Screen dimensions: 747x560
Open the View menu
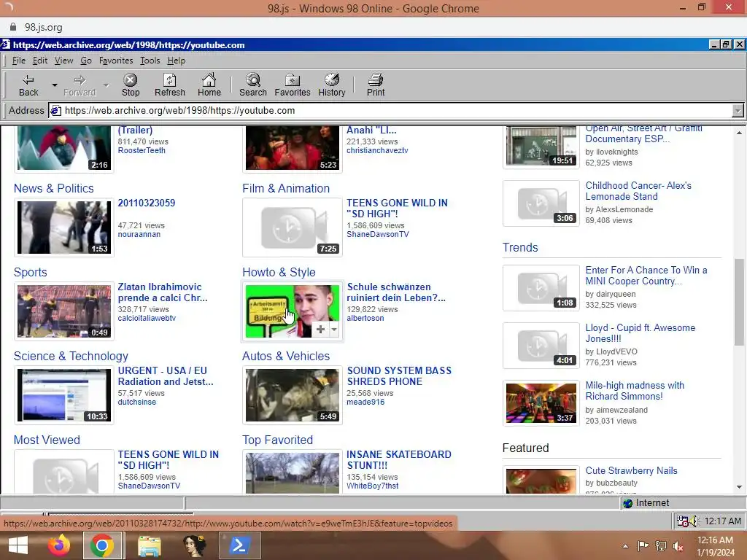(64, 61)
